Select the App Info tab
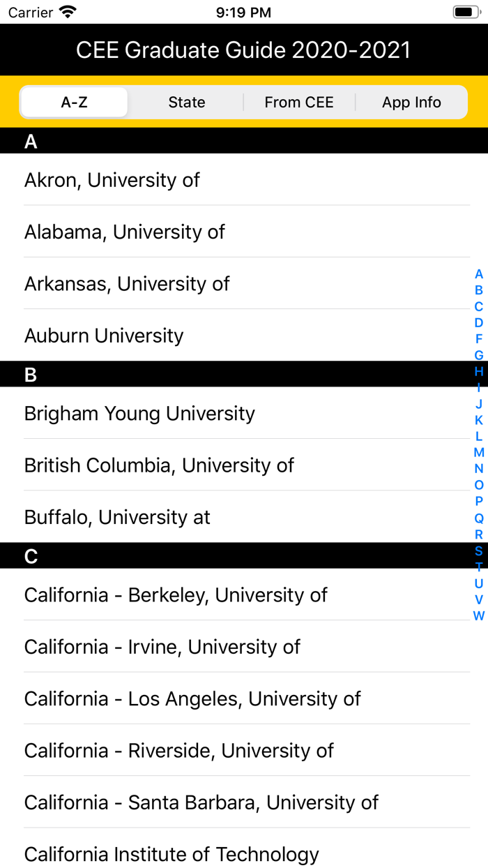 tap(411, 103)
